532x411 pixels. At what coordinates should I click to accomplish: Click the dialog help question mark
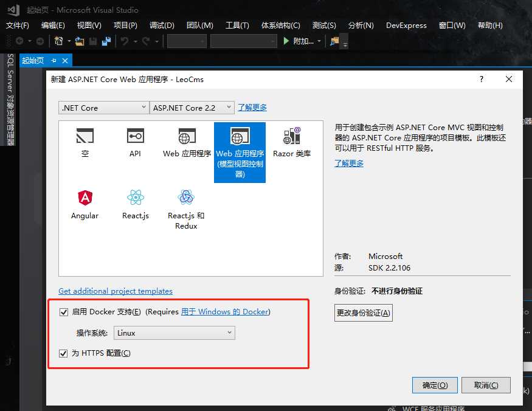click(x=481, y=79)
